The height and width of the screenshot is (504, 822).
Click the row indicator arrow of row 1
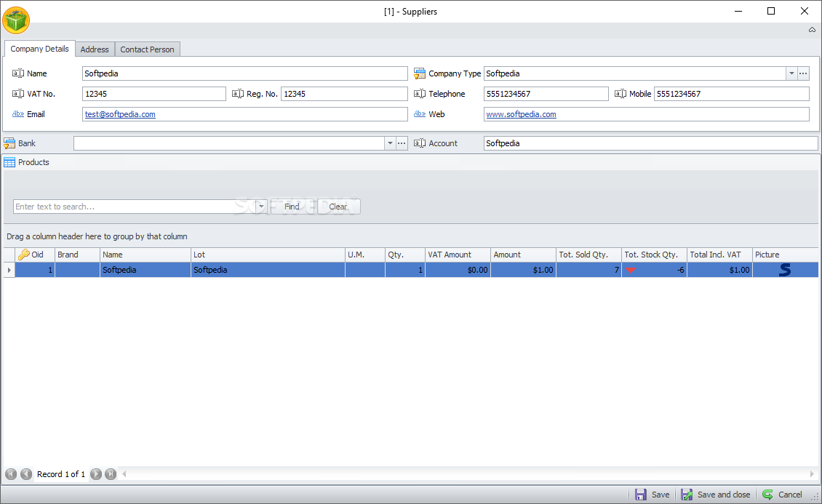[9, 270]
